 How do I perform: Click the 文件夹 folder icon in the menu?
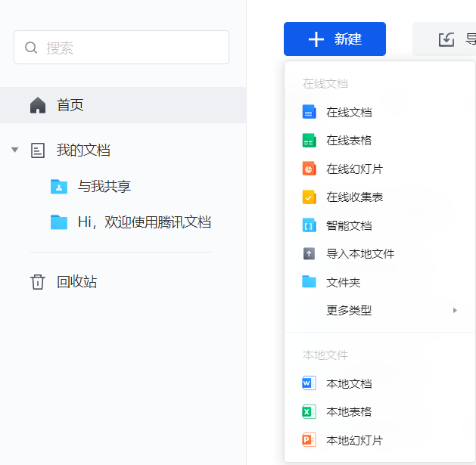click(x=309, y=282)
